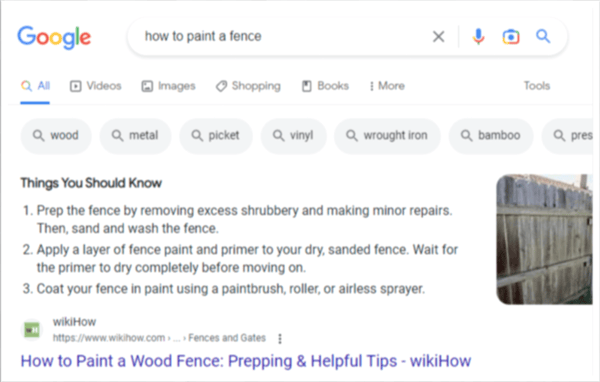Open the Tools filter options
600x382 pixels.
537,86
